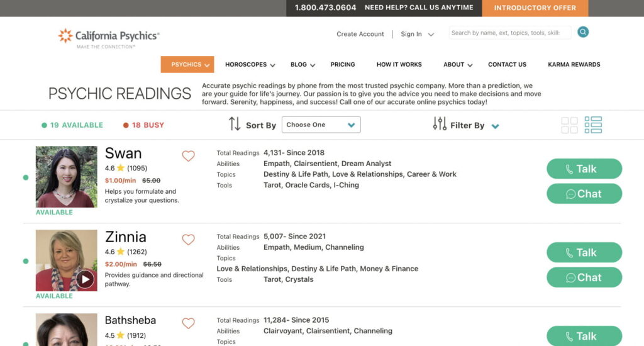The image size is (644, 346).
Task: Click the Sort By arrows icon
Action: tap(235, 124)
